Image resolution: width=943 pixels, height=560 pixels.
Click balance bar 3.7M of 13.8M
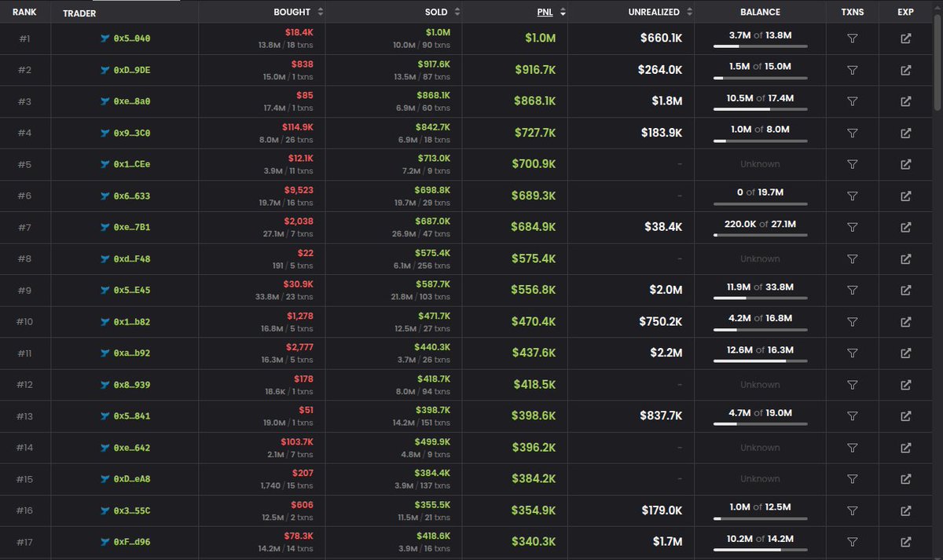click(x=760, y=46)
